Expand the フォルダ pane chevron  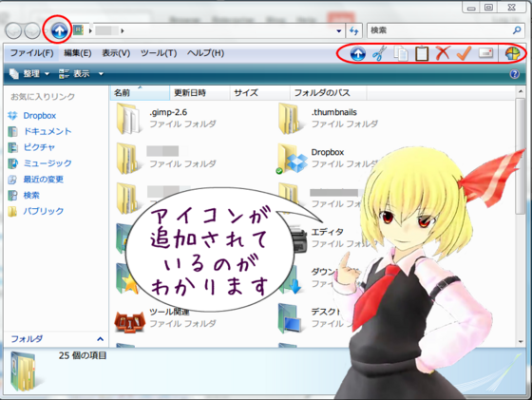pos(100,339)
